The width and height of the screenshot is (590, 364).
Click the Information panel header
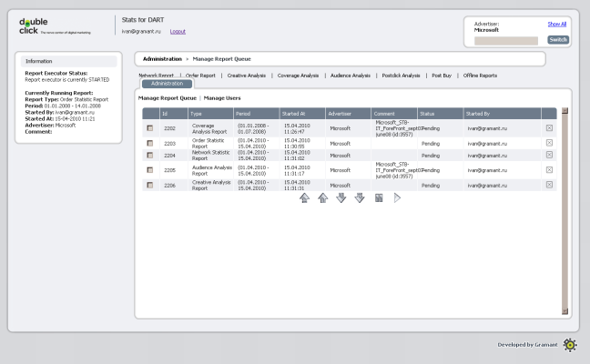[69, 61]
